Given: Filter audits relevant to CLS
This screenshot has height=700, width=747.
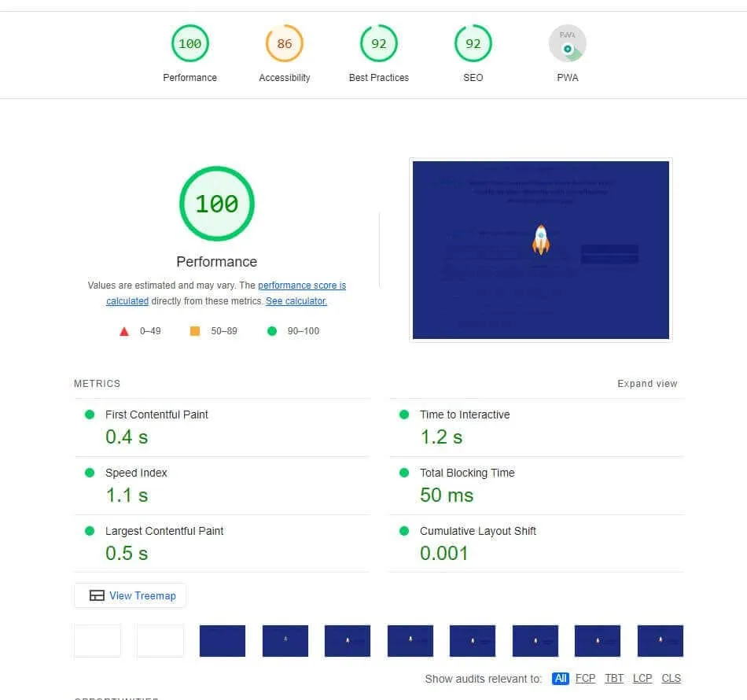Looking at the screenshot, I should coord(672,678).
